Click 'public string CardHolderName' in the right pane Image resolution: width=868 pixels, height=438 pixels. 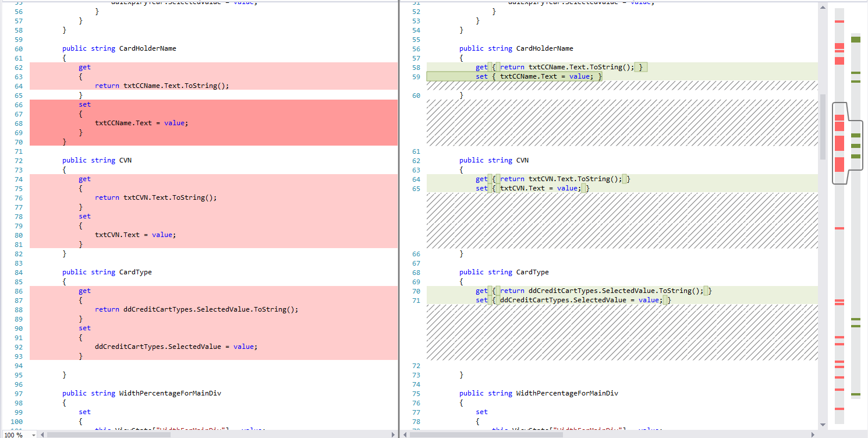[516, 48]
